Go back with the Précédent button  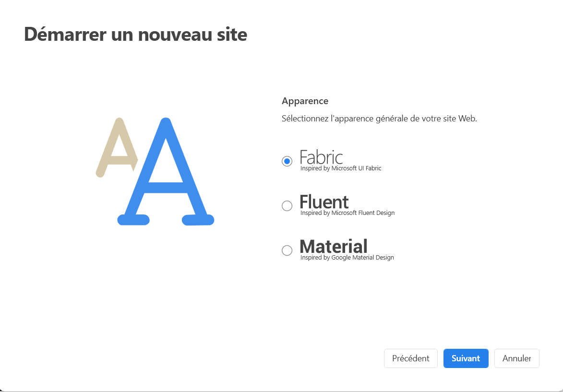click(411, 358)
